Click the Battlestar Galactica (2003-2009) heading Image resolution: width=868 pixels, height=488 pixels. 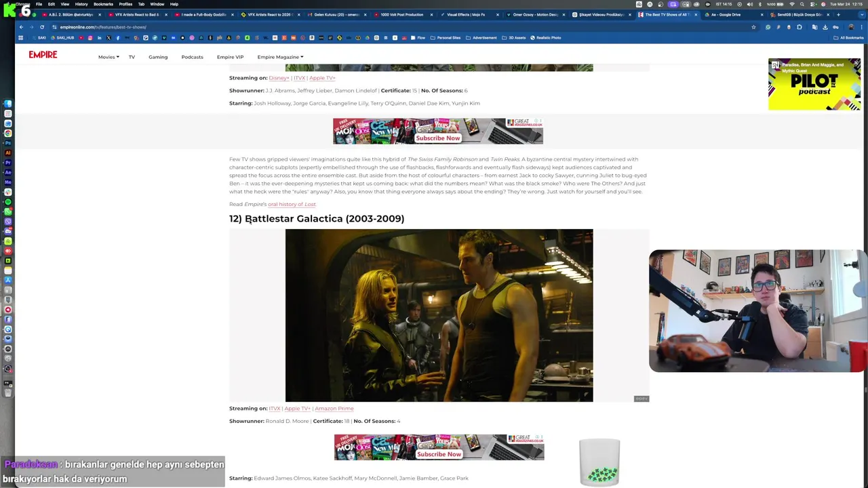click(317, 218)
